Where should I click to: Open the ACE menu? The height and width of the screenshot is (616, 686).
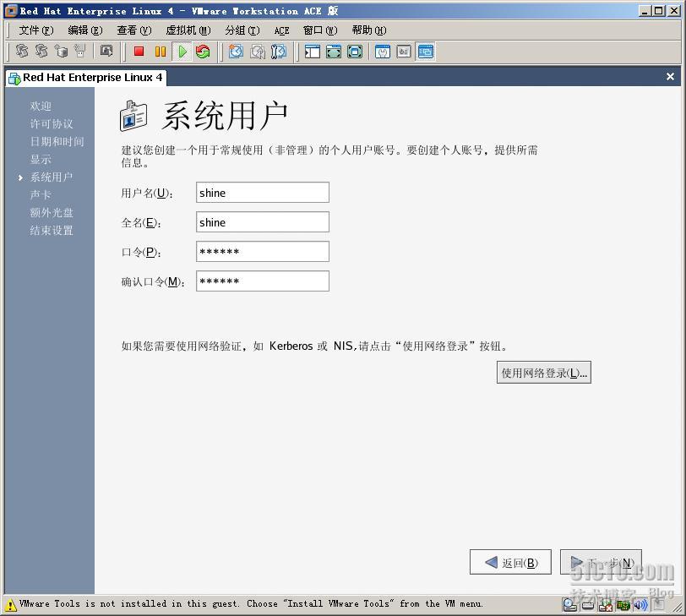(282, 30)
